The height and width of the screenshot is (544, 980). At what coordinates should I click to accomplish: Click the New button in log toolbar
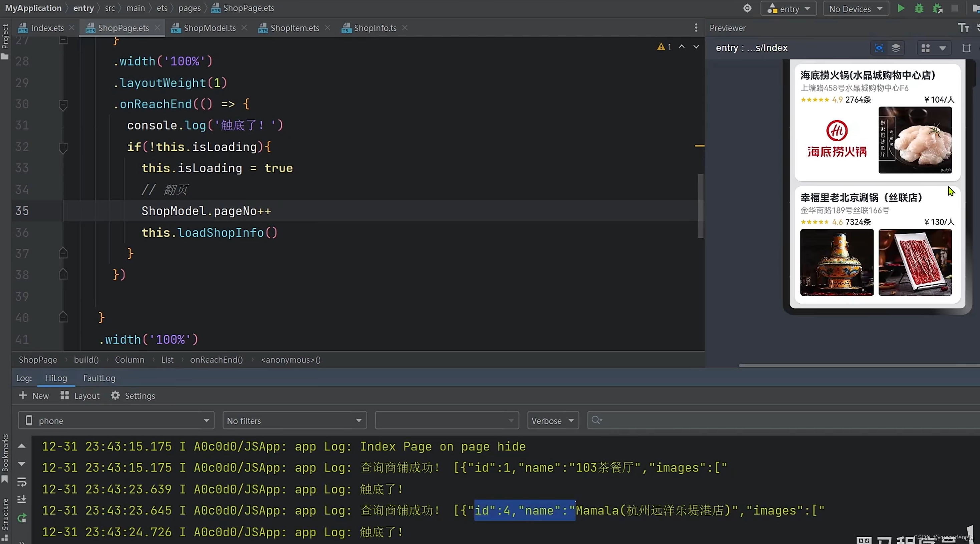pyautogui.click(x=40, y=395)
